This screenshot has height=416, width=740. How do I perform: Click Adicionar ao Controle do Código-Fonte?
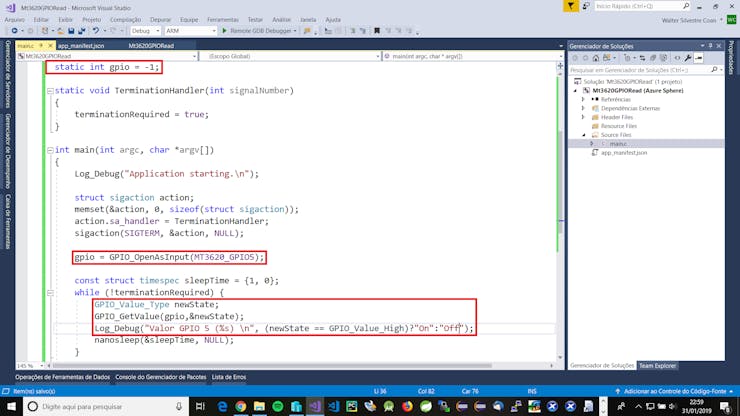coord(675,391)
